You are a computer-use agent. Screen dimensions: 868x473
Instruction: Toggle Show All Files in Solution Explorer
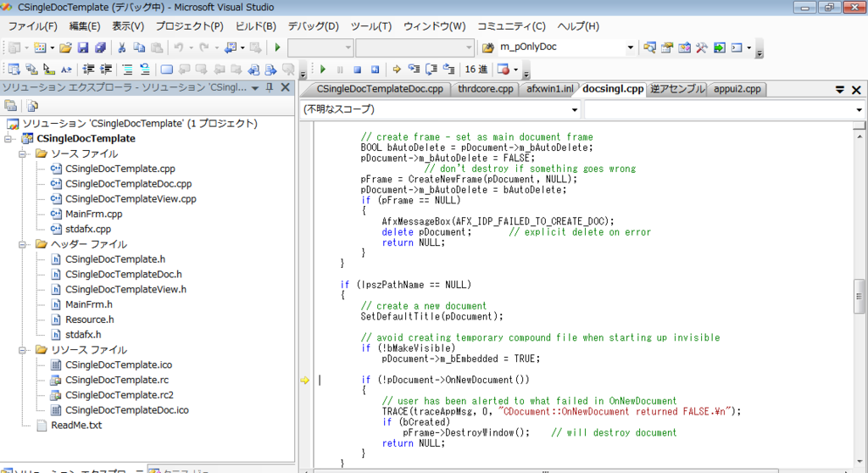32,106
